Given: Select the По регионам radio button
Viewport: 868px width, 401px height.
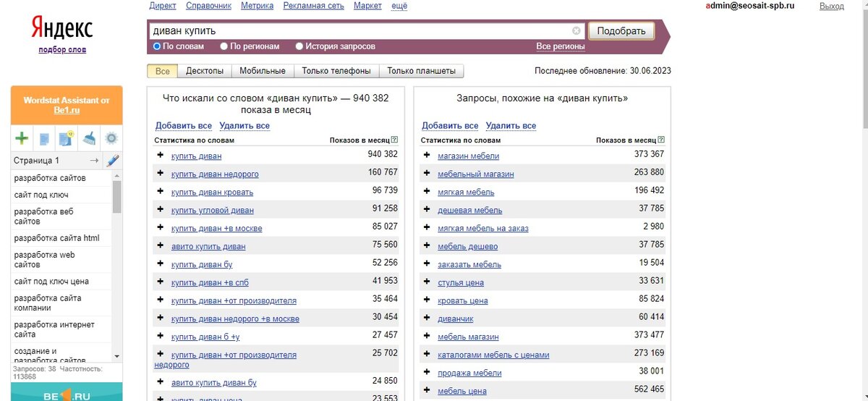Looking at the screenshot, I should pos(224,46).
